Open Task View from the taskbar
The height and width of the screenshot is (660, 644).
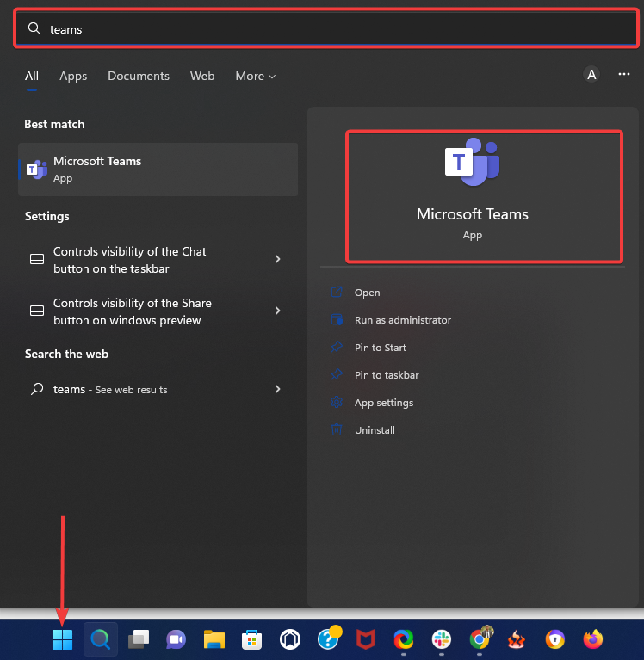pyautogui.click(x=139, y=639)
